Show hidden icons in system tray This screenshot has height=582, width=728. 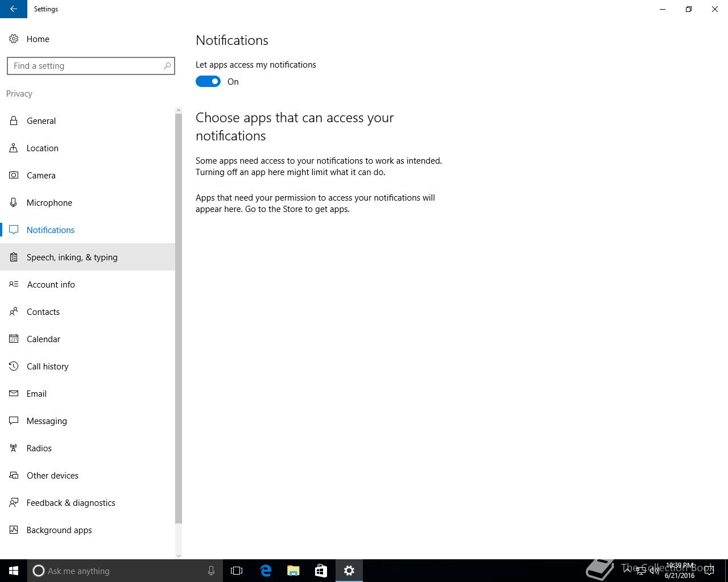627,571
